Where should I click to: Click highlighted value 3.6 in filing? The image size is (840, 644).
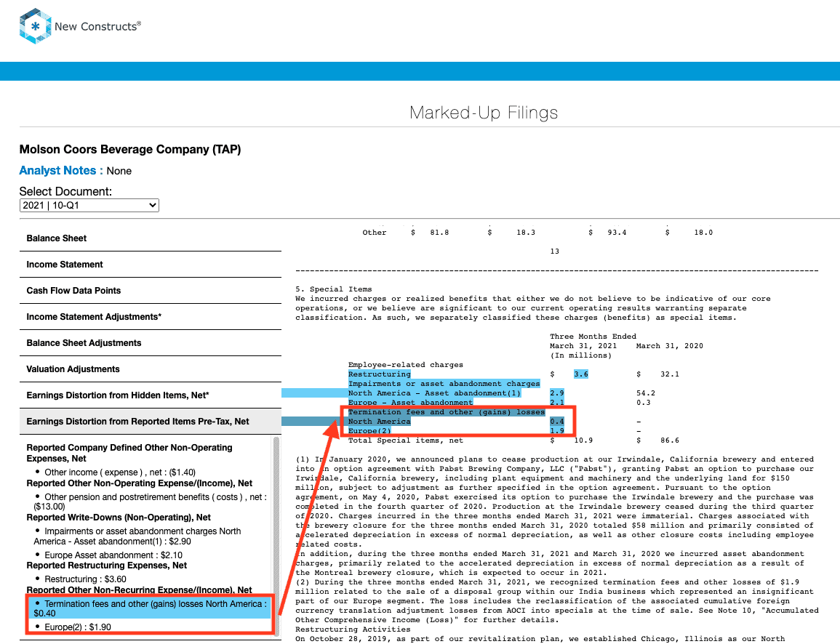coord(580,374)
